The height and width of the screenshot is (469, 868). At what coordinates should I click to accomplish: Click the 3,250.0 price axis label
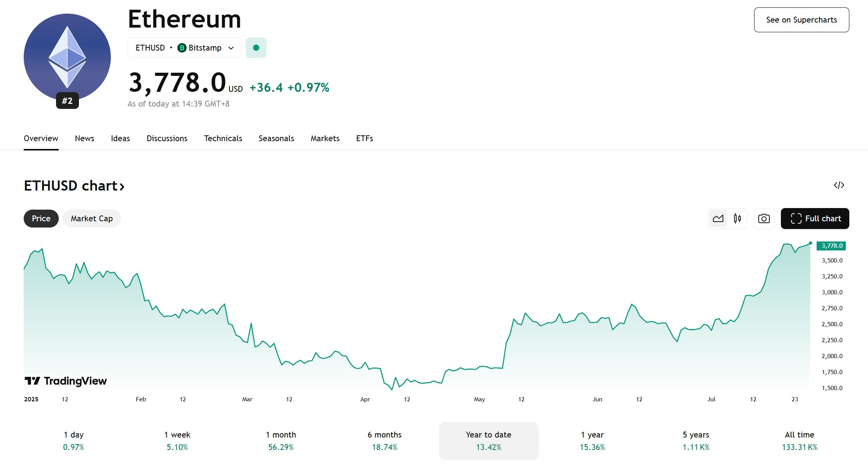[x=832, y=276]
